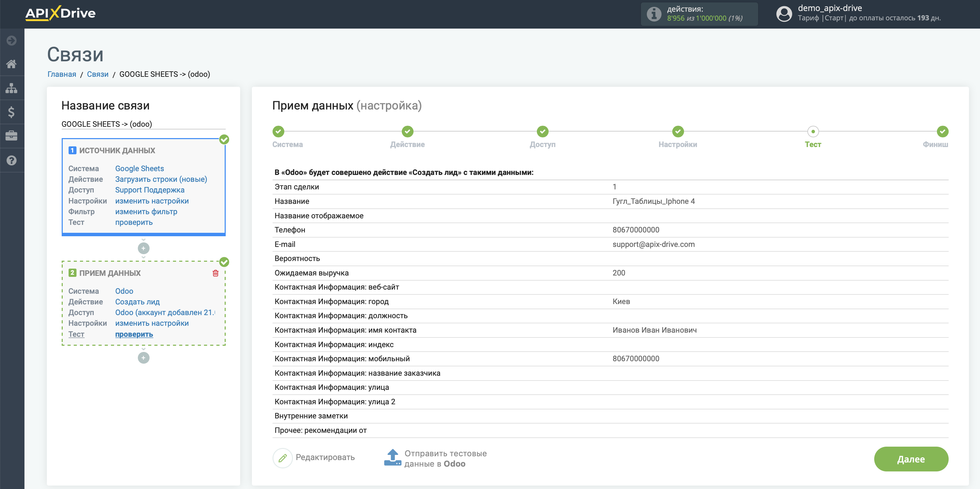Open the Связи breadcrumb link
Viewport: 980px width, 489px height.
pos(98,74)
